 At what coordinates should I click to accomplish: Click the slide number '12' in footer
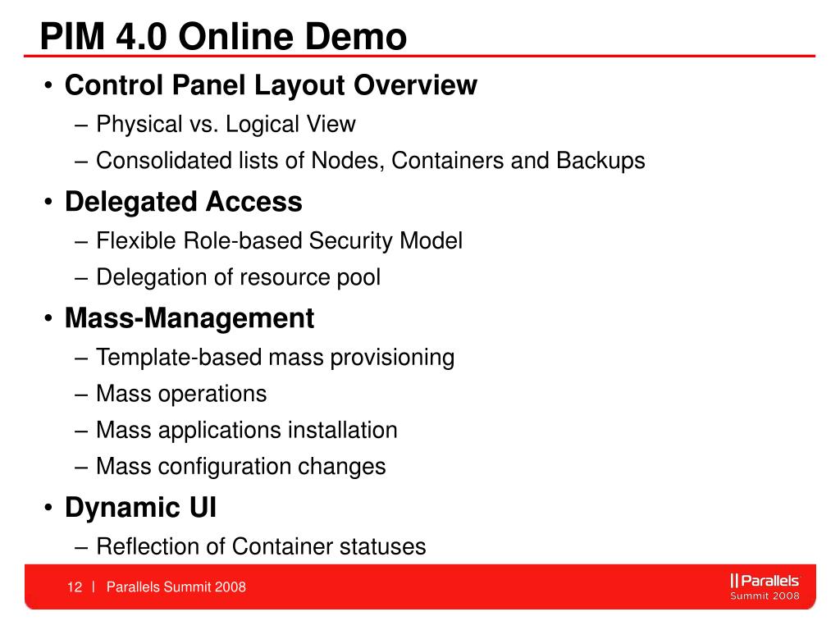[x=75, y=587]
